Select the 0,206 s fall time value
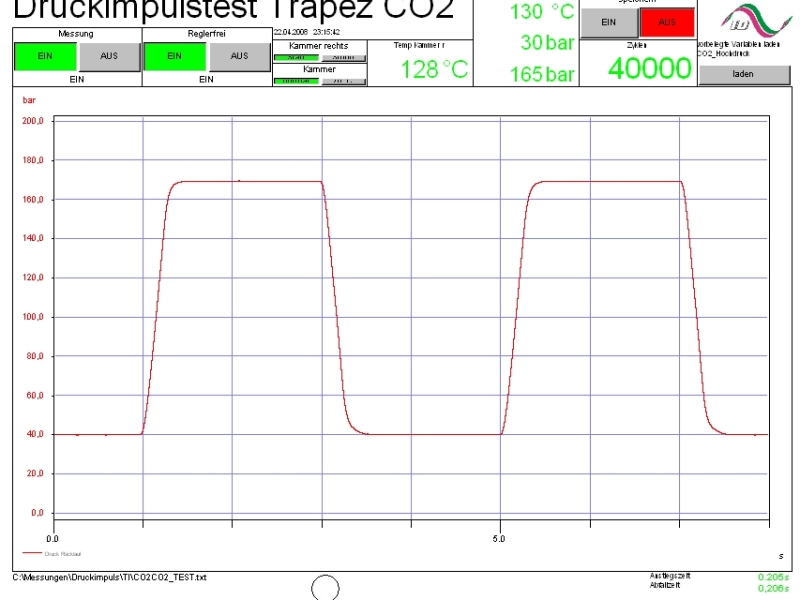Viewport: 800px width, 600px height. pos(773,588)
